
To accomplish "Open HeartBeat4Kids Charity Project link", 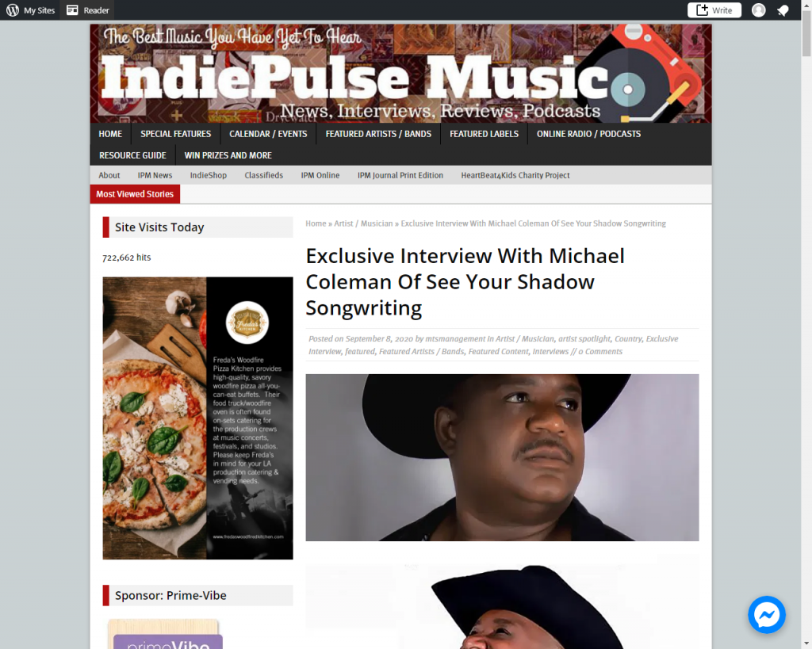I will 515,175.
